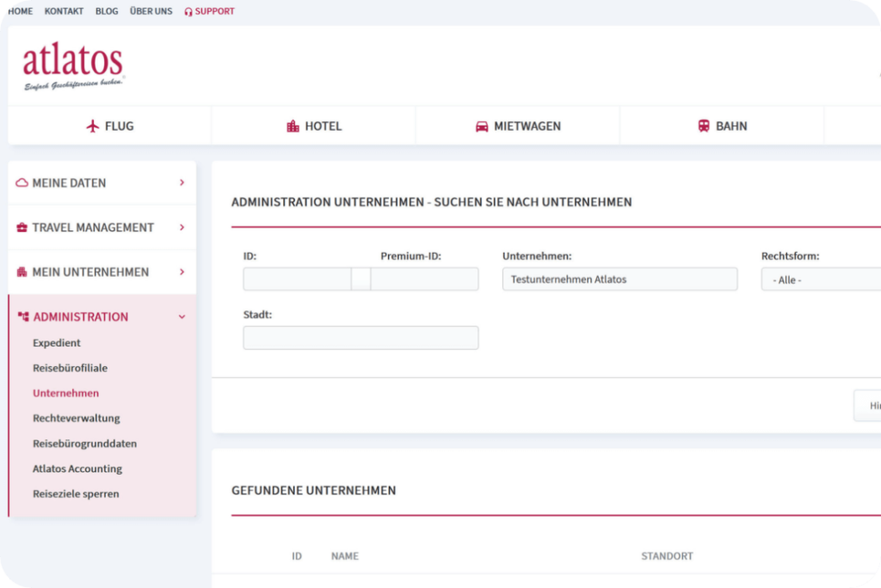Focus the Stadt text field
The height and width of the screenshot is (588, 881).
tap(360, 338)
